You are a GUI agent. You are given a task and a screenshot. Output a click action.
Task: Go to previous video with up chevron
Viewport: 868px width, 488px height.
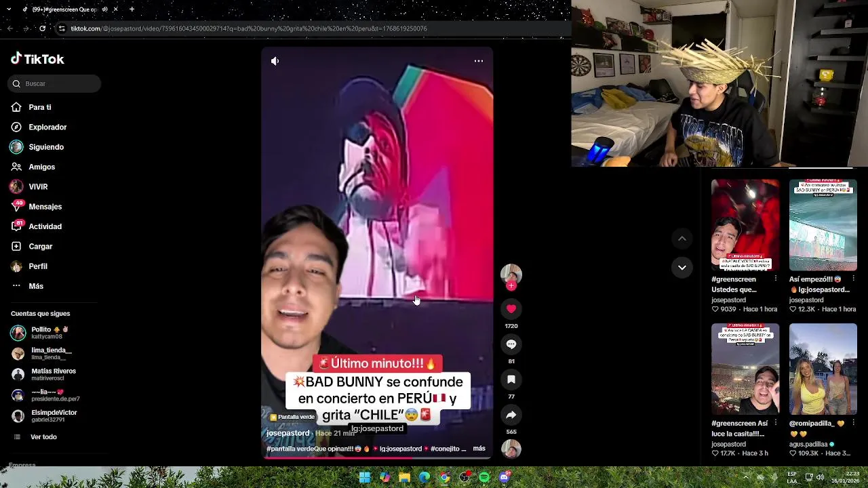click(682, 239)
